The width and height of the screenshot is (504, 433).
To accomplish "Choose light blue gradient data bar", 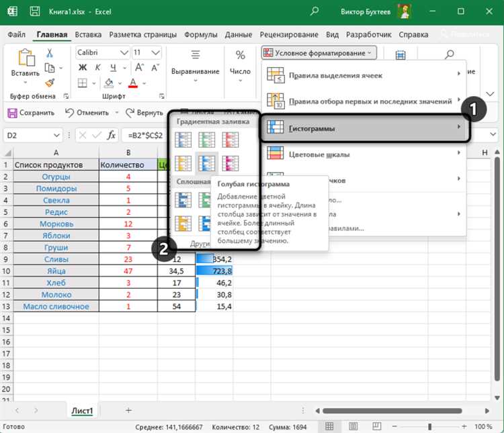I will (207, 163).
